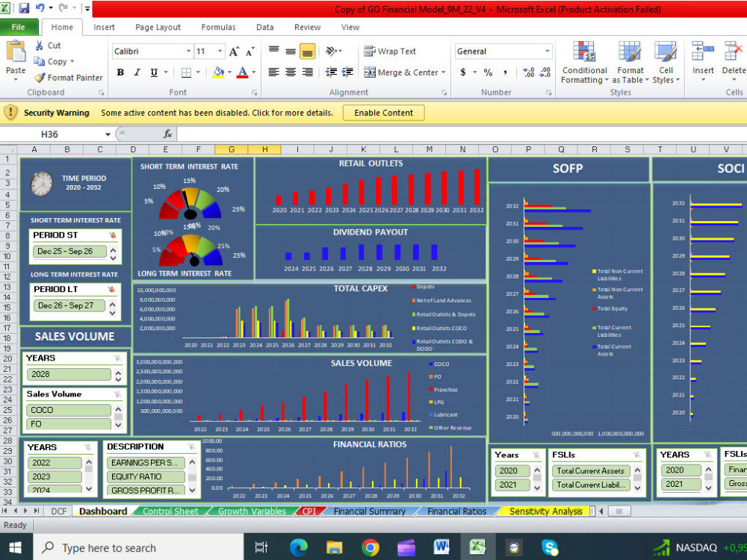747x560 pixels.
Task: Apply Percent style format
Action: (x=488, y=72)
